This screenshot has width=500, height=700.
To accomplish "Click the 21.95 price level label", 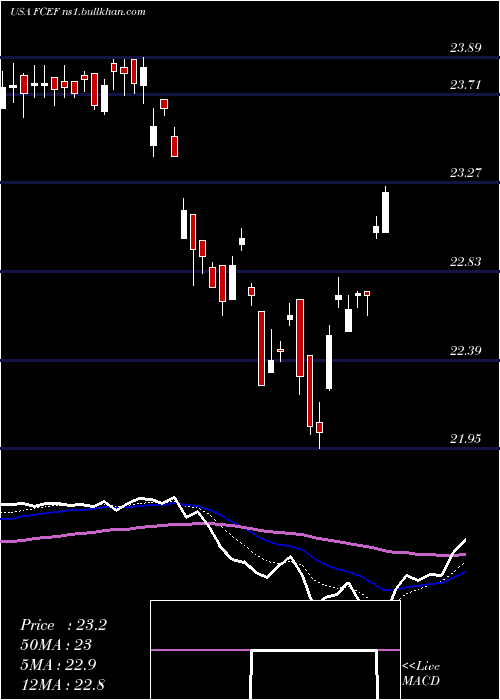I will 466,438.
